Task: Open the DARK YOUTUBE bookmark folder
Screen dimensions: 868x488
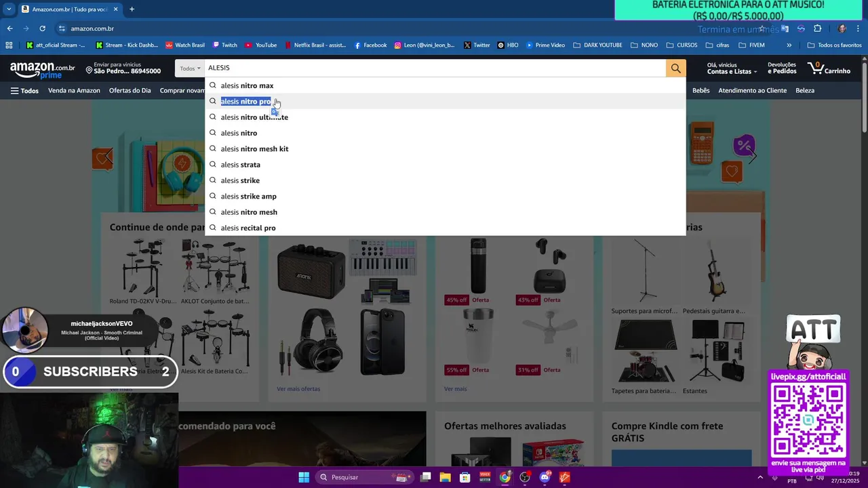Action: point(597,45)
